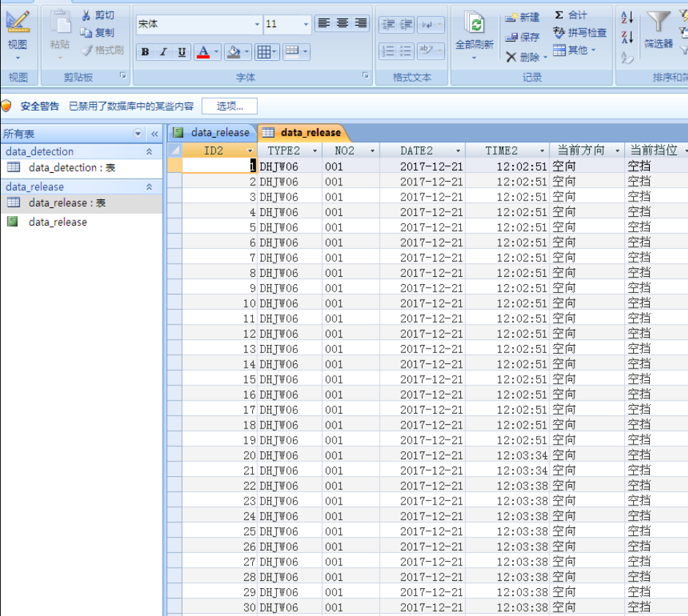Click the 粘贴 (Paste) clipboard icon

pyautogui.click(x=60, y=23)
